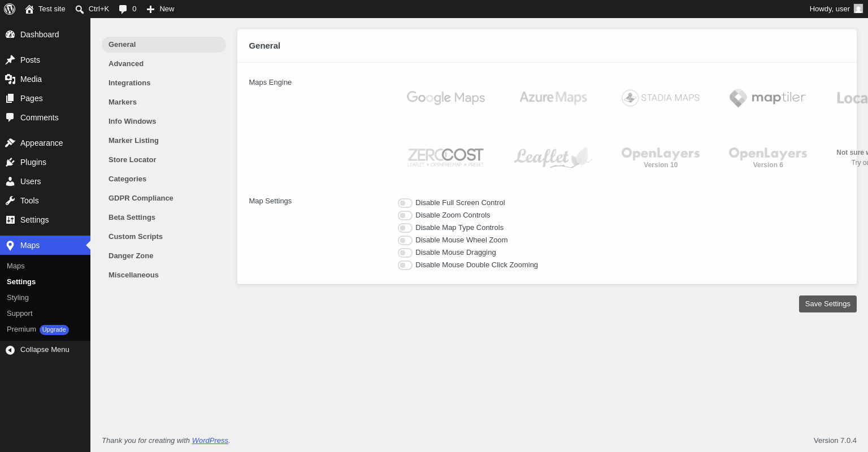Open the Styling submenu item
Viewport: 868px width, 452px height.
[45, 298]
